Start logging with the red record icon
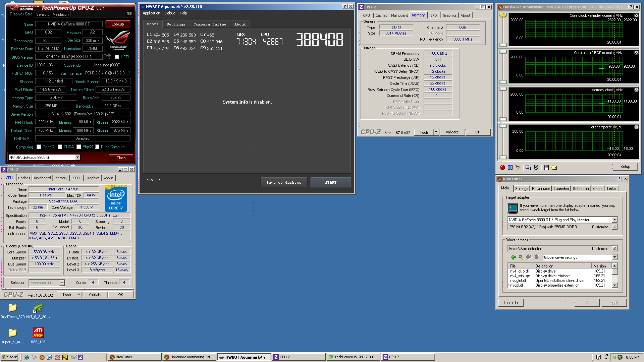644x362 pixels. coord(502,168)
